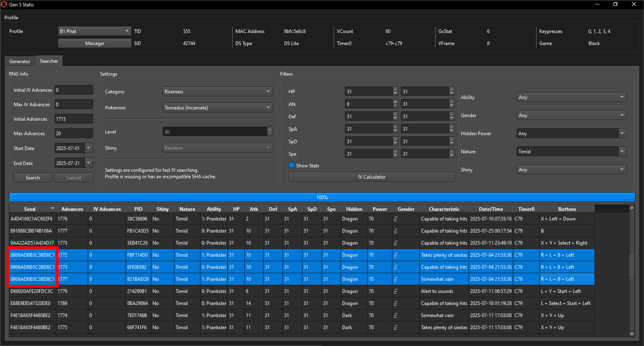Switch to the Generator tab
The width and height of the screenshot is (644, 346).
[20, 62]
